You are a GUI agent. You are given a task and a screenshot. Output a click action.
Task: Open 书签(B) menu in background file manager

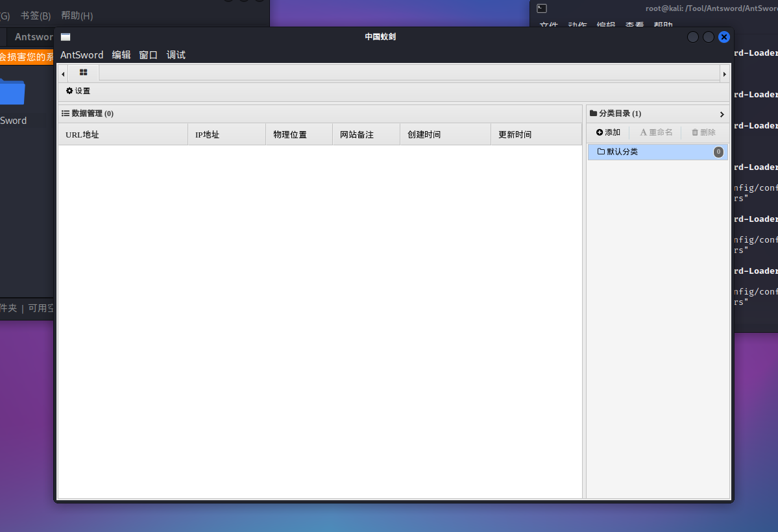pyautogui.click(x=36, y=16)
